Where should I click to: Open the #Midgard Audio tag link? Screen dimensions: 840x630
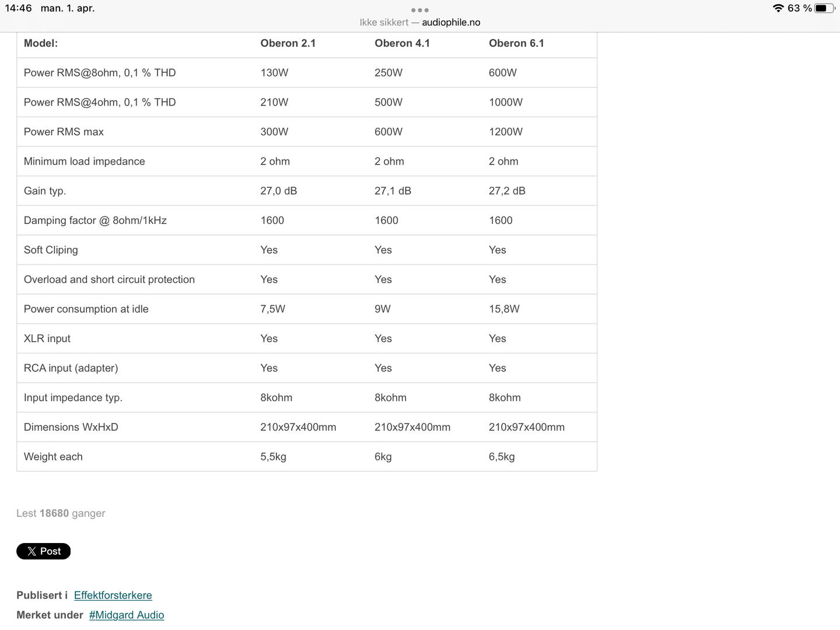(x=127, y=615)
